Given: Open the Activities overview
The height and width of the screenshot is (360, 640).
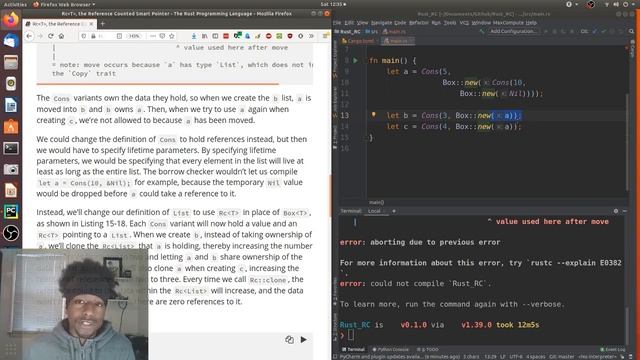Looking at the screenshot, I should (x=15, y=4).
